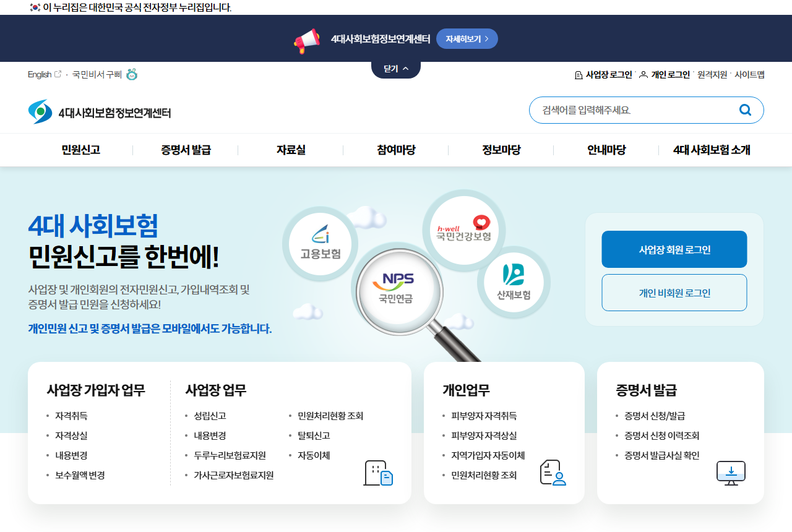
Task: Open the 탈퇴신고 link
Action: point(314,435)
